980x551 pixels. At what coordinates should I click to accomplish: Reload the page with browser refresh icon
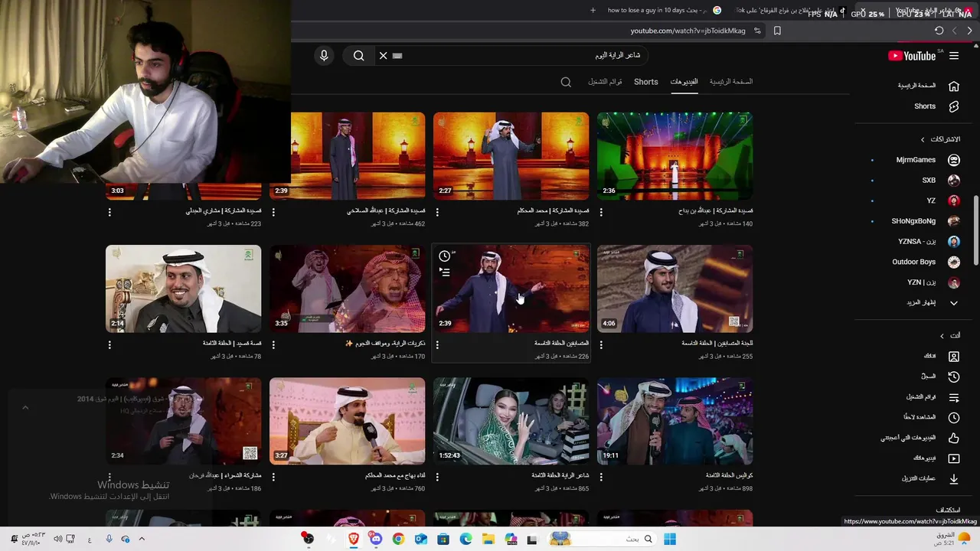pyautogui.click(x=939, y=31)
